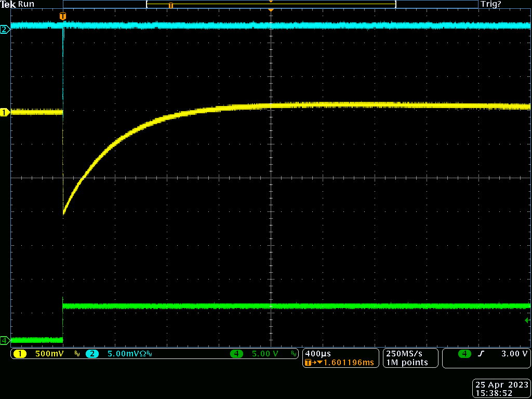Click the Tek logo in the top-left corner
Screen dimensions: 532x399
pyautogui.click(x=8, y=4)
